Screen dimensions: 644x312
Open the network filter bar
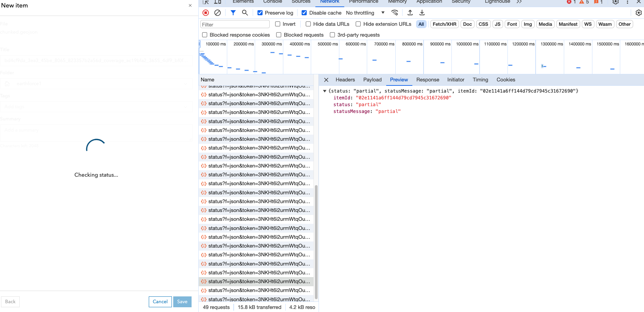coord(233,13)
